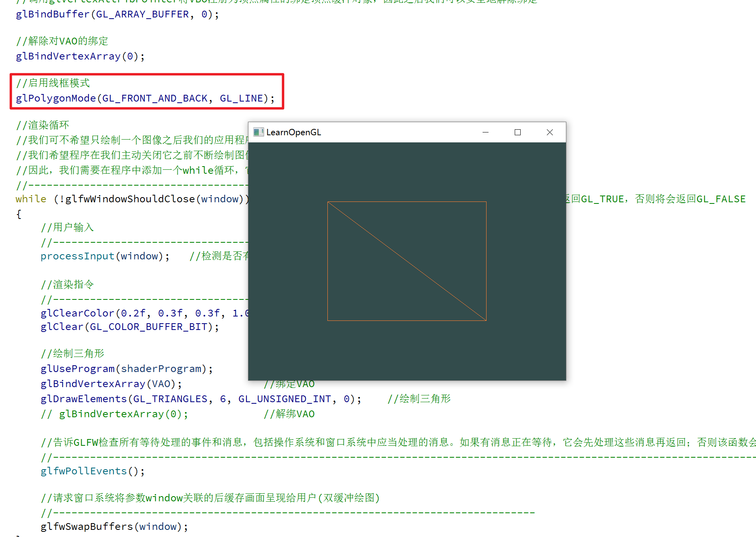756x537 pixels.
Task: Click the //启用线框模式 comment
Action: pos(53,83)
